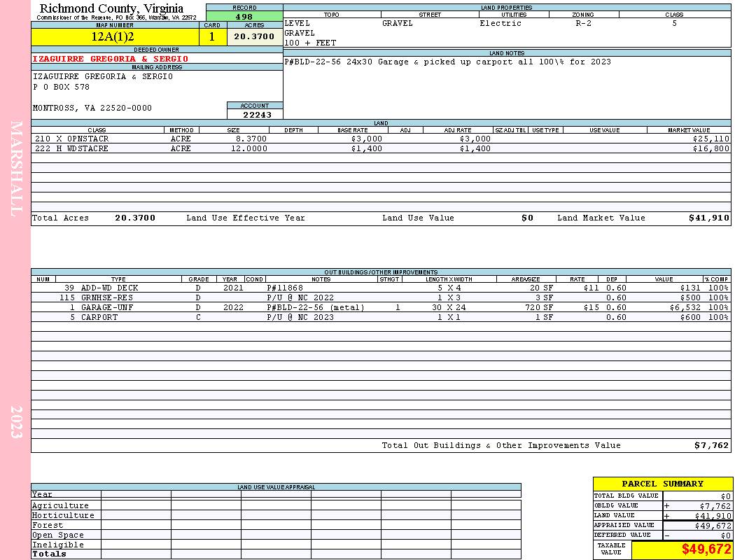
Task: Click DEFERRED VALUE amount $0
Action: click(726, 535)
